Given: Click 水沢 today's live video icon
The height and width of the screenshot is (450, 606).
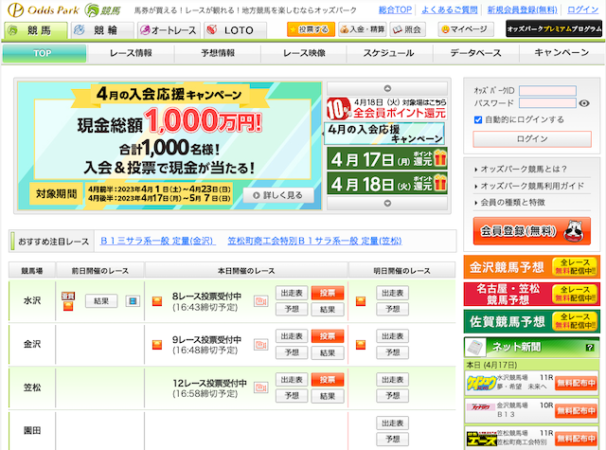Looking at the screenshot, I should tap(261, 301).
